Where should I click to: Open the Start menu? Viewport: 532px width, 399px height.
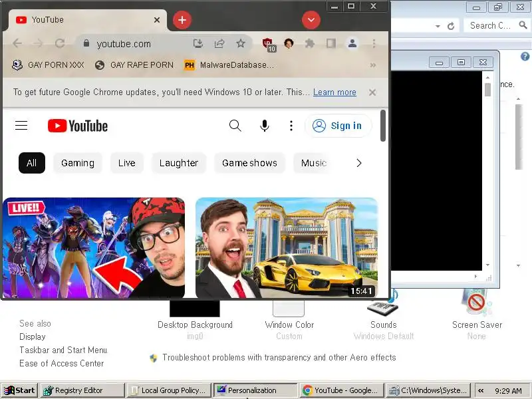pos(19,390)
